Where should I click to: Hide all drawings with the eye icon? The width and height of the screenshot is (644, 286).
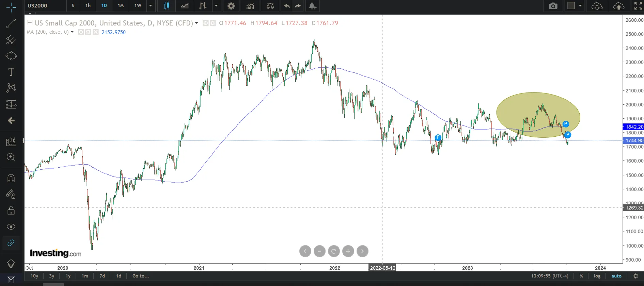coord(11,227)
